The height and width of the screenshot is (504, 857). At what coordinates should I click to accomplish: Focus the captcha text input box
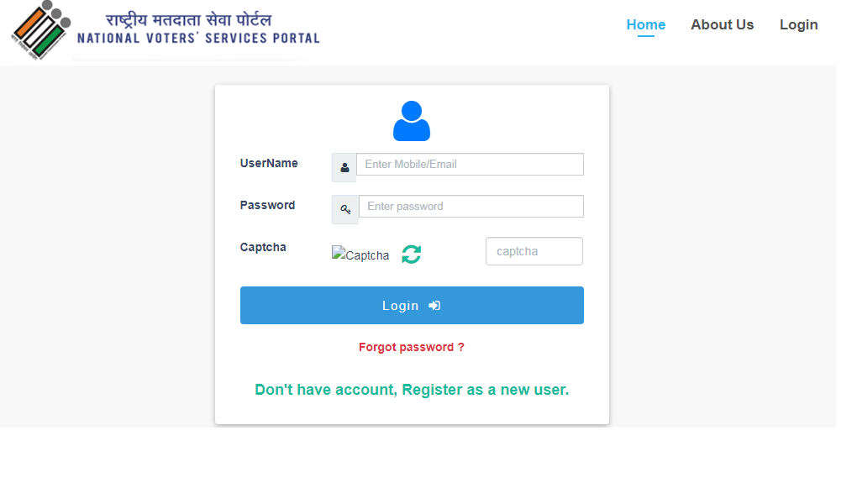(x=534, y=250)
